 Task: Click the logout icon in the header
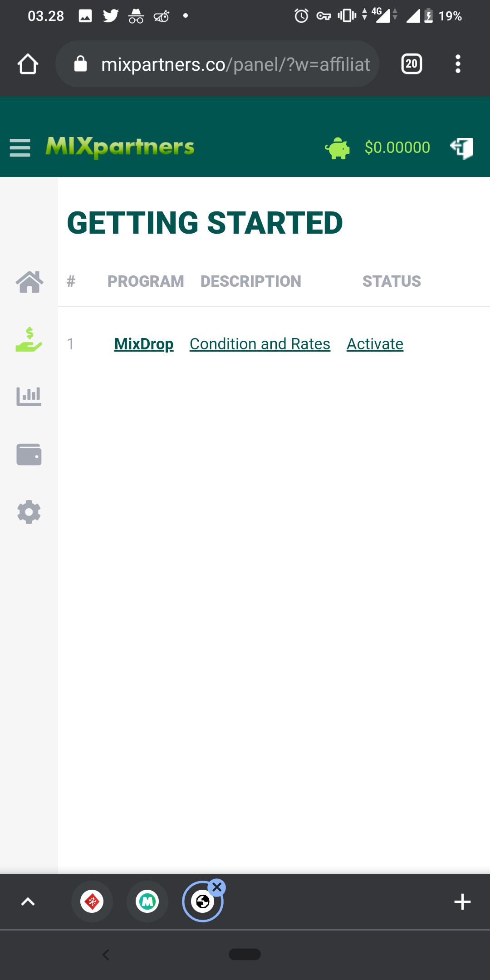pyautogui.click(x=461, y=147)
